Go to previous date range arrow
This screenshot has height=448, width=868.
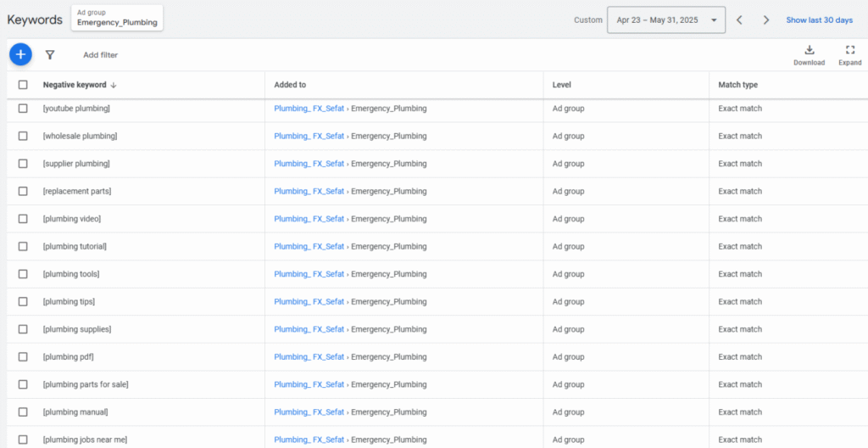click(x=739, y=20)
